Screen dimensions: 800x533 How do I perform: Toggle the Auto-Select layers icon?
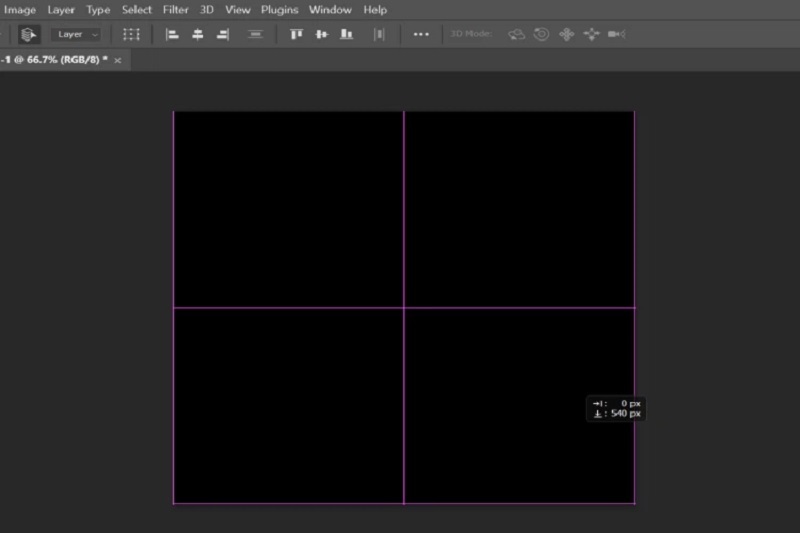pos(29,34)
